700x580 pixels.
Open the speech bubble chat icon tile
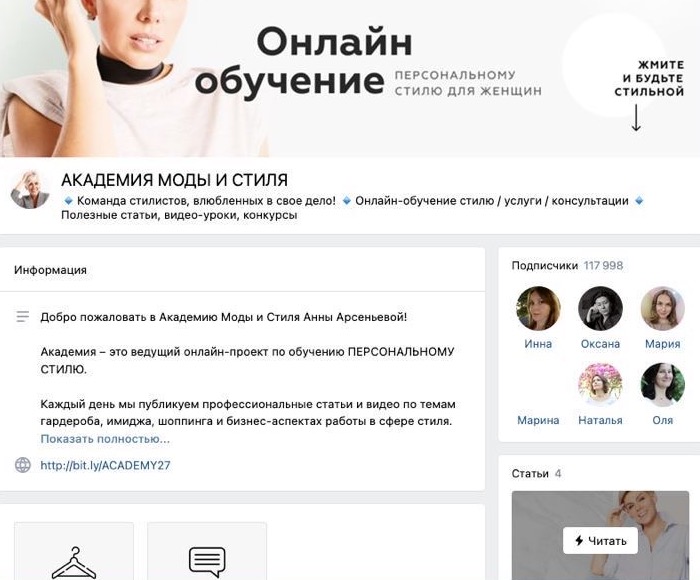(x=207, y=551)
